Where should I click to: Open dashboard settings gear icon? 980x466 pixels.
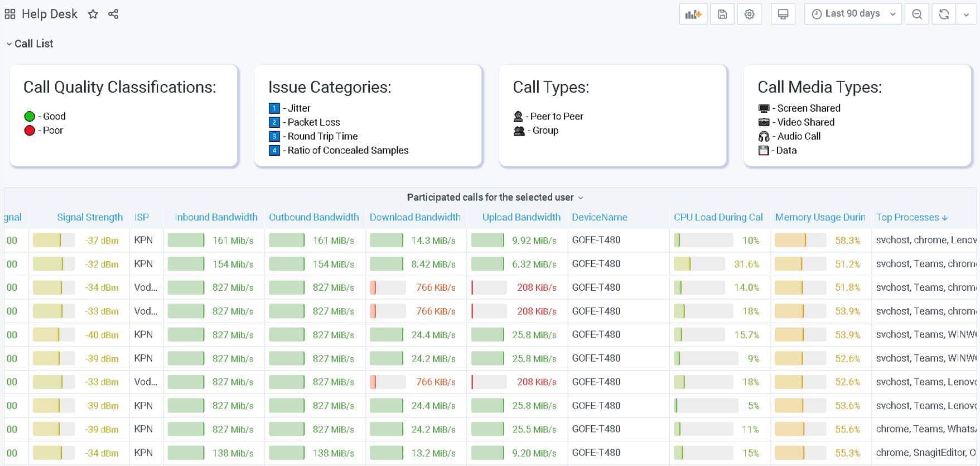click(749, 15)
